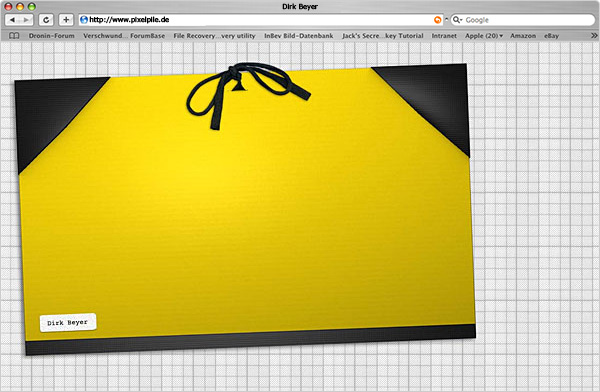Click the globe site icon in address bar

pyautogui.click(x=84, y=20)
